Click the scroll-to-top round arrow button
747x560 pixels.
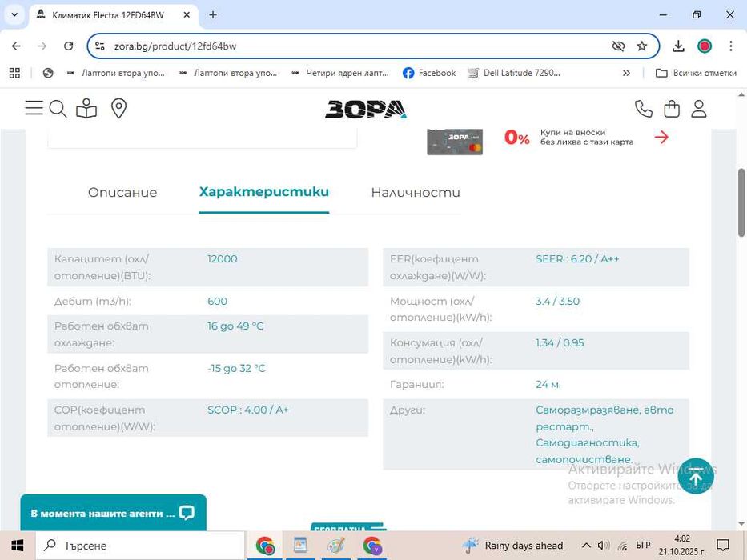click(696, 476)
